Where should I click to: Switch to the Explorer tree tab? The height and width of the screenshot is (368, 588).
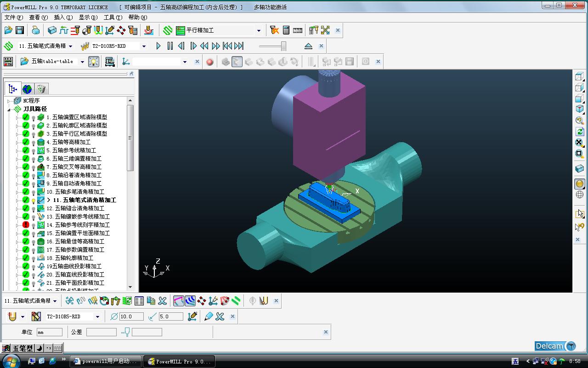(x=12, y=89)
